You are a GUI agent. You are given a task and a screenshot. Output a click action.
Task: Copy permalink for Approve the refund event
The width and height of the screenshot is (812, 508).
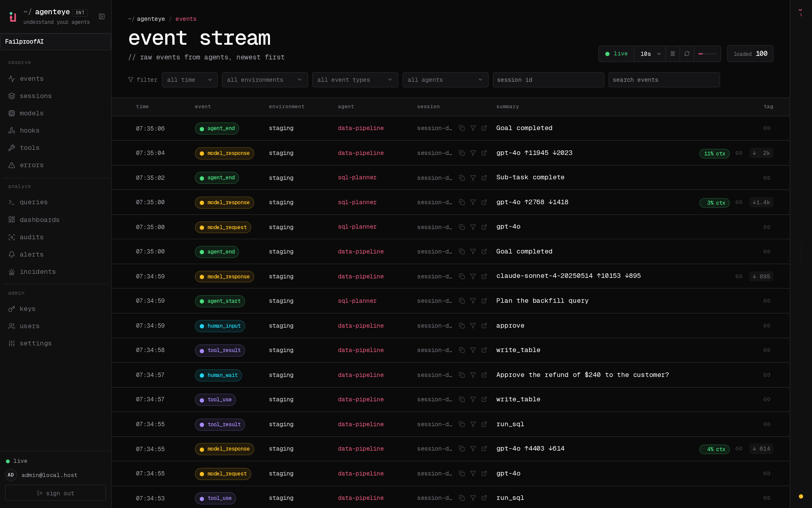pos(767,375)
